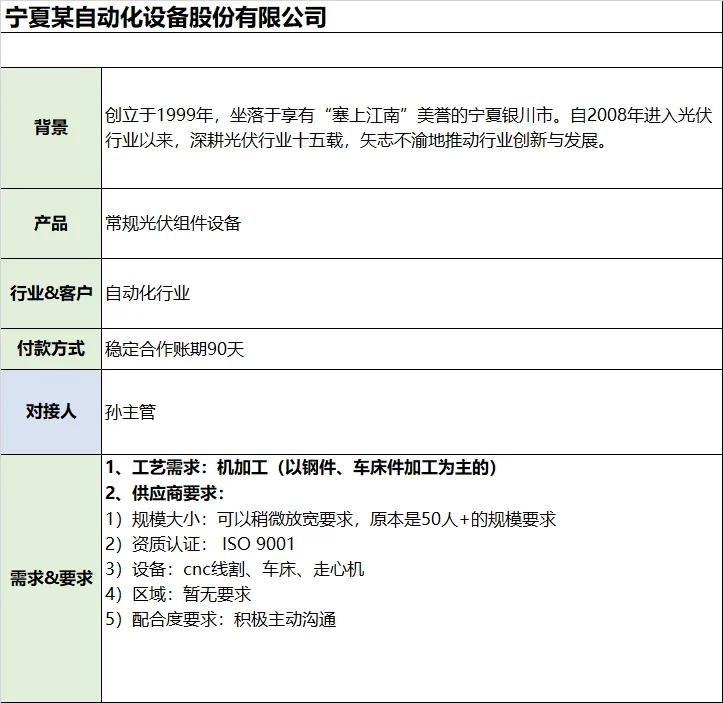Select the contact cell 孙主管

pyautogui.click(x=412, y=412)
